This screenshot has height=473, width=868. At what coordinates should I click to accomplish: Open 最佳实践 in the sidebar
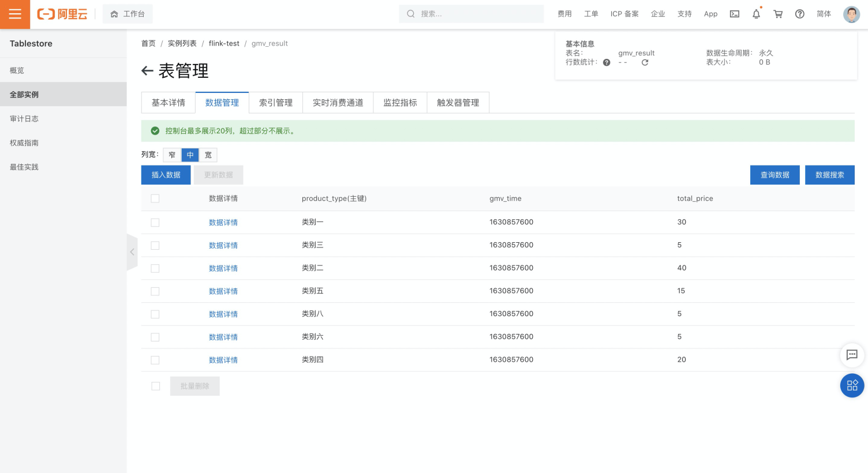tap(63, 167)
